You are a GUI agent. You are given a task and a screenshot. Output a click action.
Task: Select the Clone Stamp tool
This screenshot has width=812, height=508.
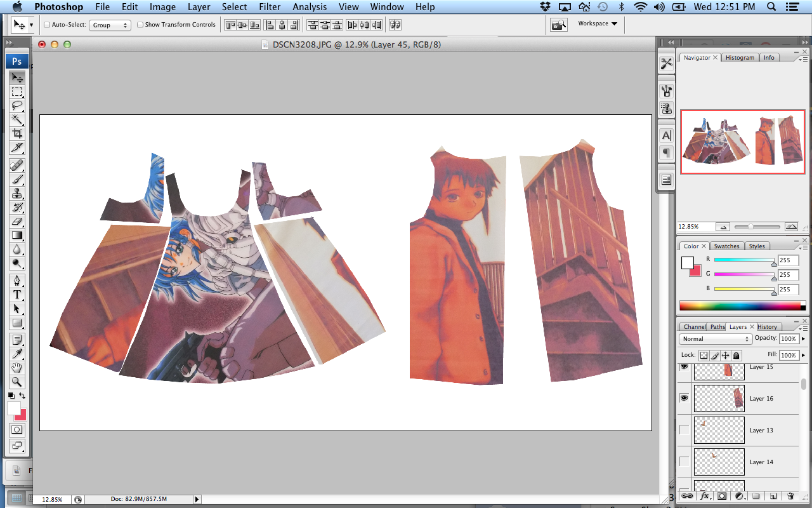(17, 193)
